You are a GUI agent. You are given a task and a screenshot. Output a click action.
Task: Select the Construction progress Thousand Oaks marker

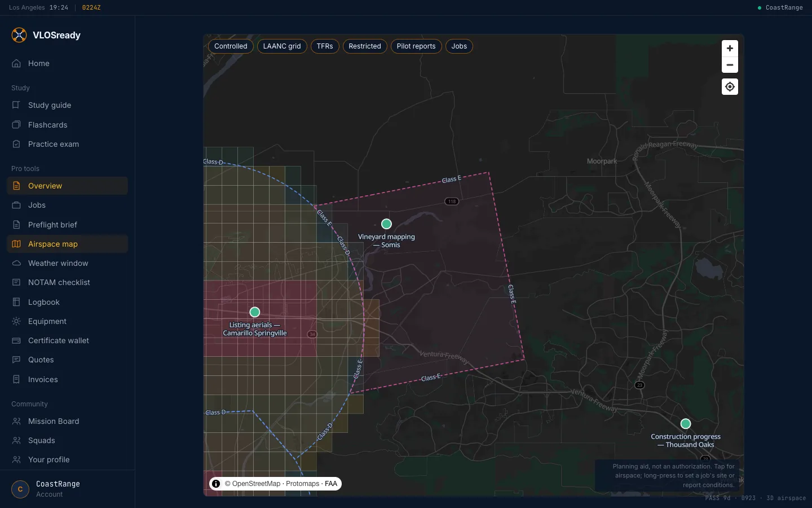click(x=686, y=424)
